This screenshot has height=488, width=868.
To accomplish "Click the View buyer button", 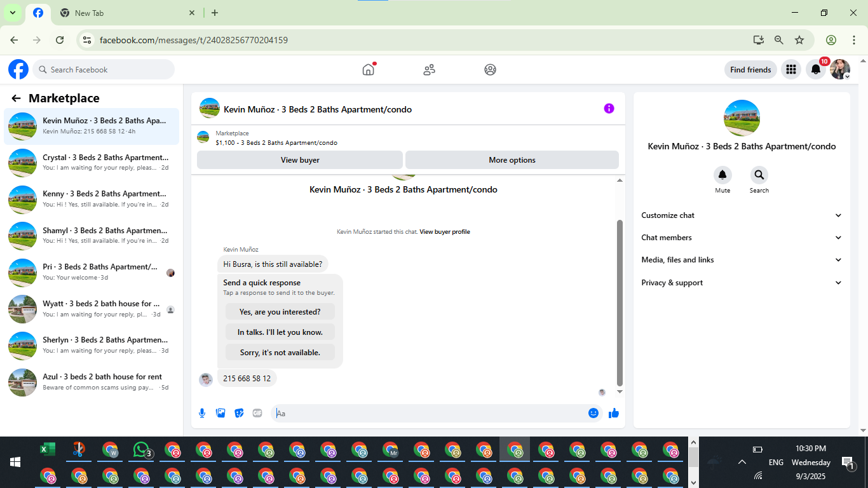I will (300, 160).
